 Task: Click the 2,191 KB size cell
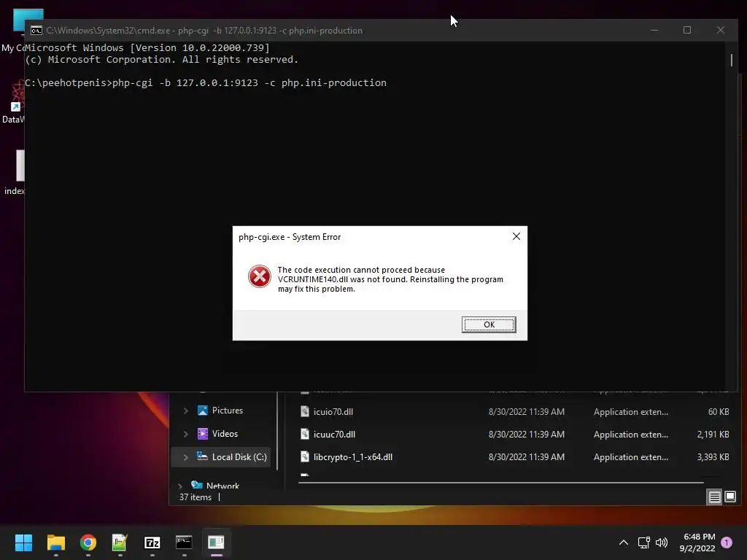[x=713, y=435]
